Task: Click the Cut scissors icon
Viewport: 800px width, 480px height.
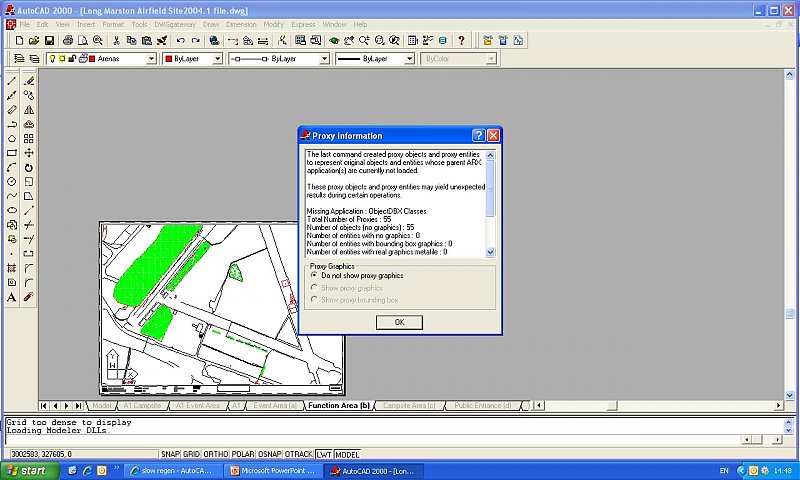Action: [x=116, y=40]
